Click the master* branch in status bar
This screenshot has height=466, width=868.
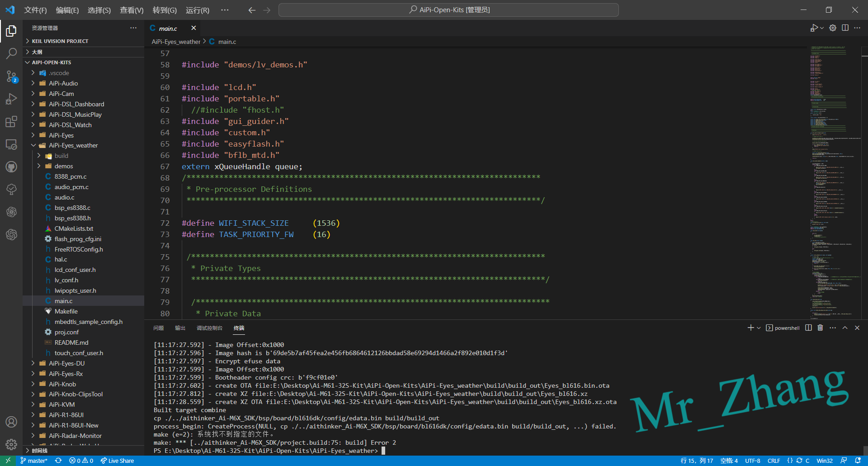(x=34, y=461)
